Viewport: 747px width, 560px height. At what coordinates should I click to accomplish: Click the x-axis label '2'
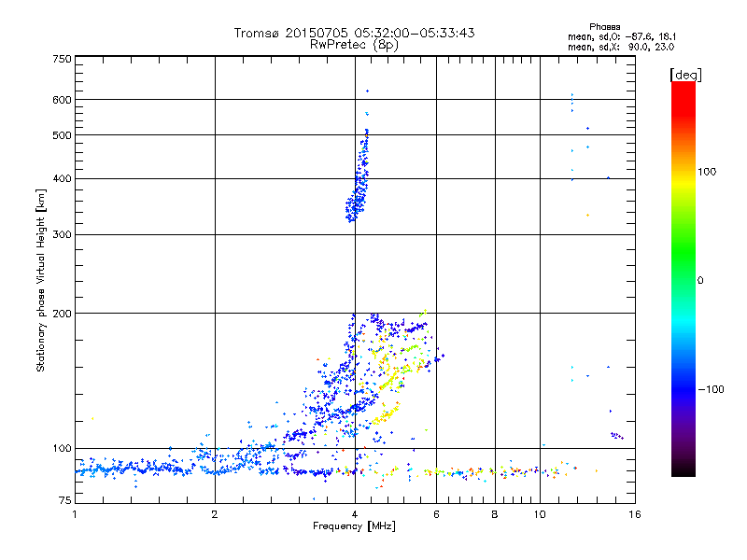tap(215, 514)
